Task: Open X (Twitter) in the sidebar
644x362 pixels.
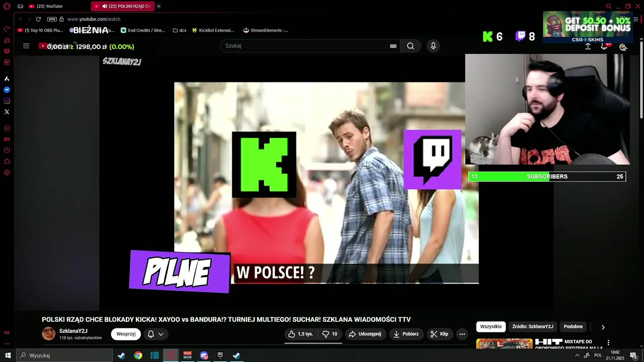Action: coord(7,112)
